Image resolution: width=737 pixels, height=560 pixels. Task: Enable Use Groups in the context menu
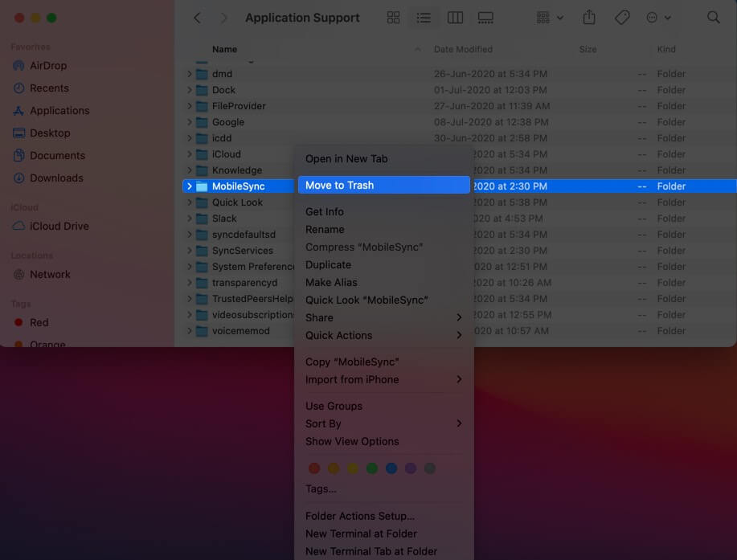pyautogui.click(x=334, y=406)
